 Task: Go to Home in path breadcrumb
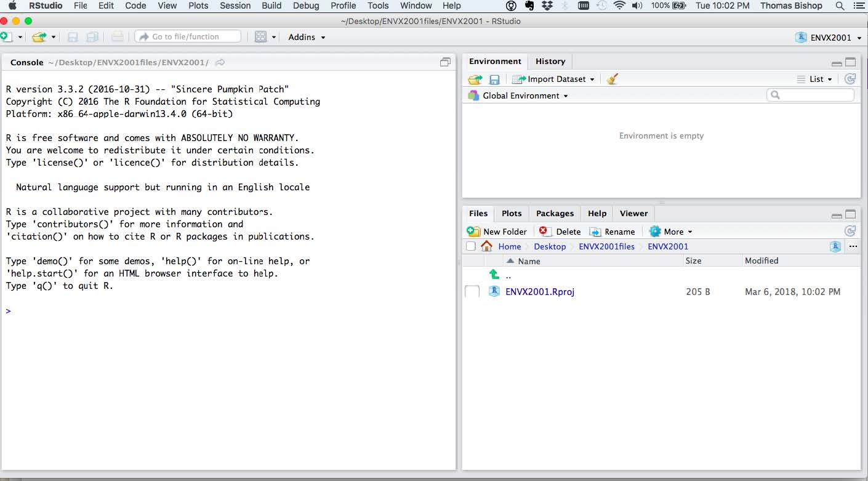510,246
